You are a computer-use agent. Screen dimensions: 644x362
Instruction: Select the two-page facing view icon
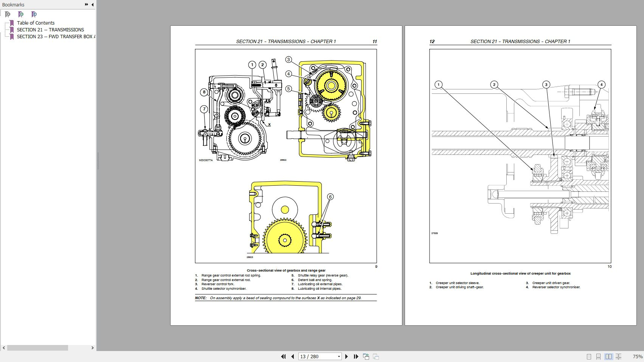pyautogui.click(x=609, y=357)
